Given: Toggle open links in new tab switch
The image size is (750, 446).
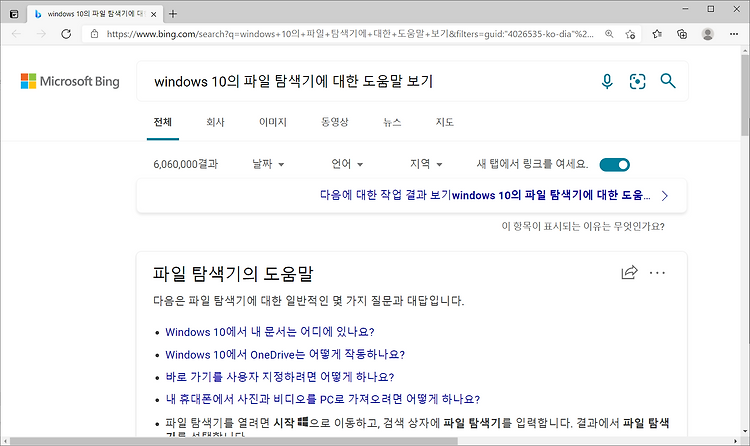Looking at the screenshot, I should pyautogui.click(x=615, y=165).
